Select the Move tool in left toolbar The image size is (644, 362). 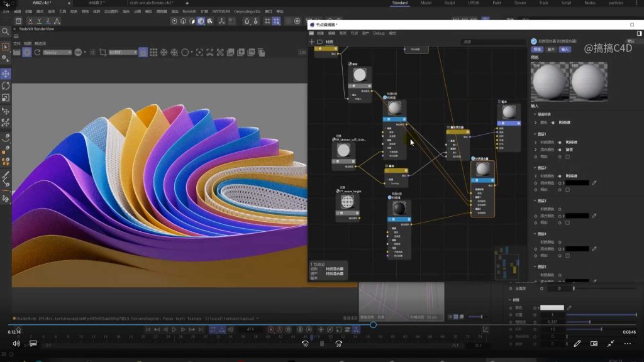[6, 74]
